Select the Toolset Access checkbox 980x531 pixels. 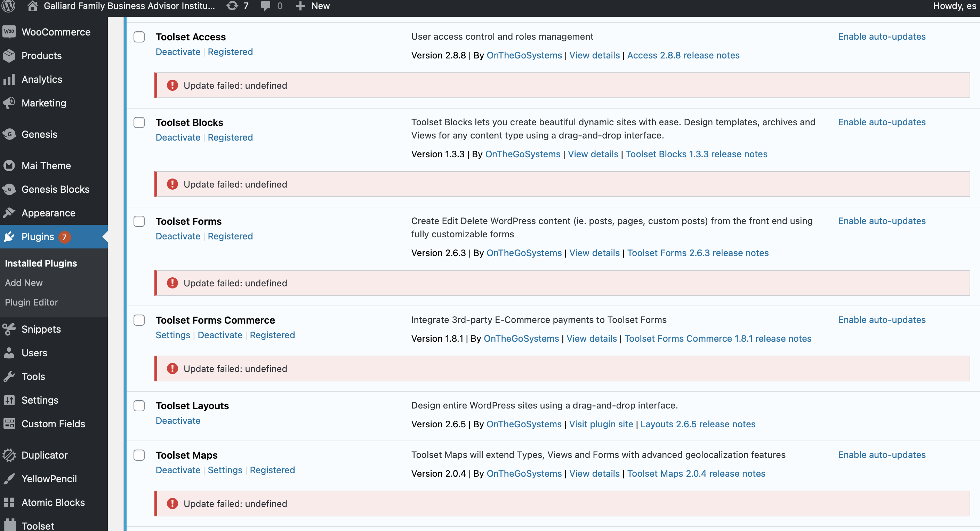[x=139, y=37]
